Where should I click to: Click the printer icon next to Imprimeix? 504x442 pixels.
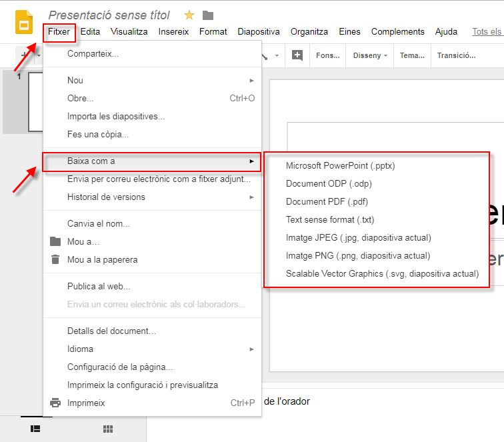[x=55, y=403]
